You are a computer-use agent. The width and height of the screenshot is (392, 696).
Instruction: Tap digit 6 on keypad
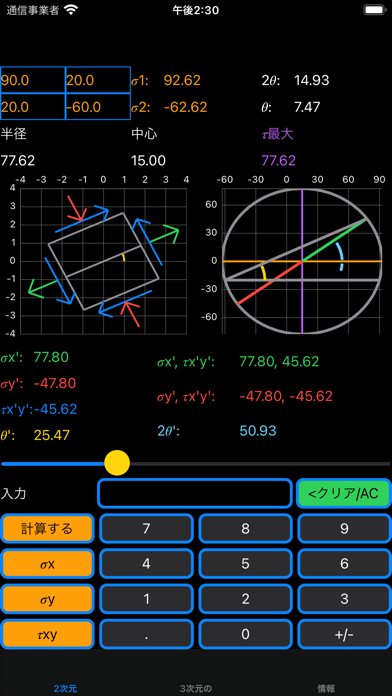(344, 564)
